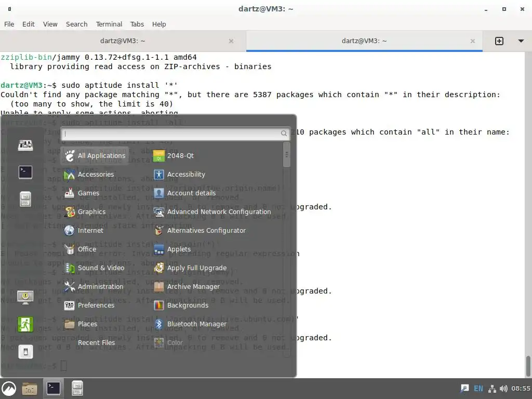Click the shutdown icon in menu sidebar
Screen dimensions: 532x399
point(25,352)
